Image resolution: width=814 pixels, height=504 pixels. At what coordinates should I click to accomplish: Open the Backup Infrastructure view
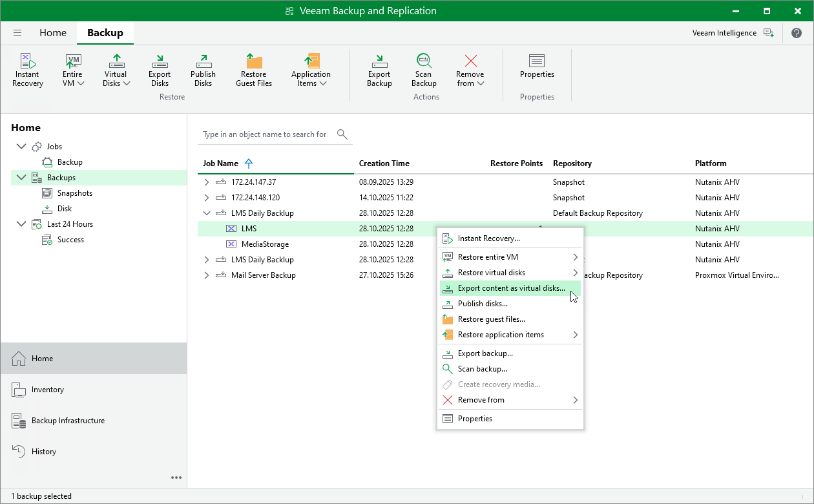[x=67, y=421]
